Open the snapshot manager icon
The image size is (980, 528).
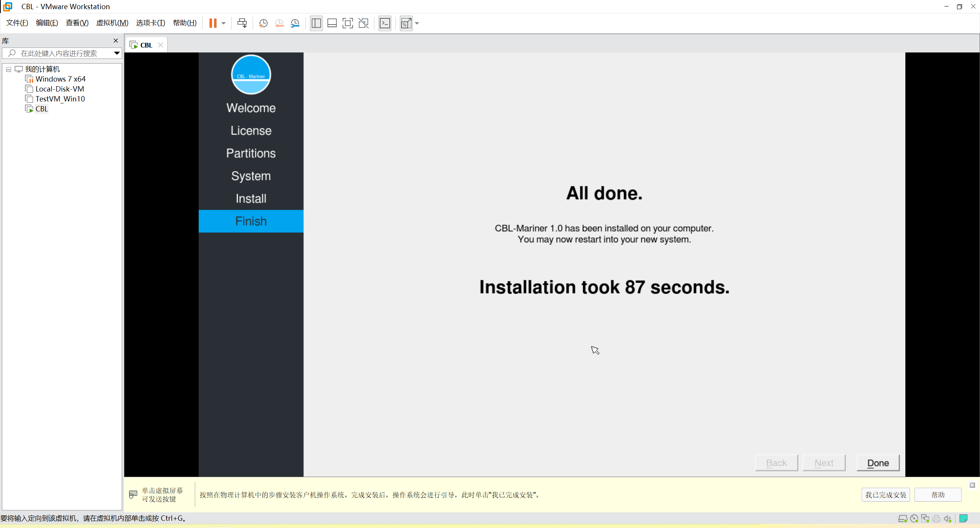coord(295,23)
